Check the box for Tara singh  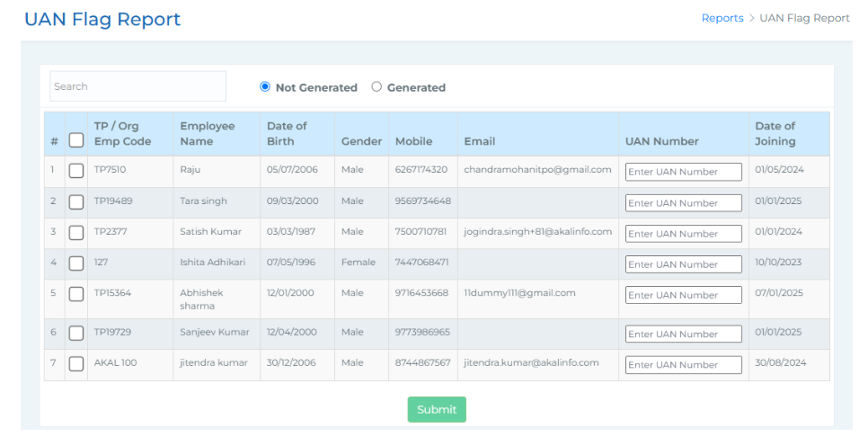tap(76, 202)
